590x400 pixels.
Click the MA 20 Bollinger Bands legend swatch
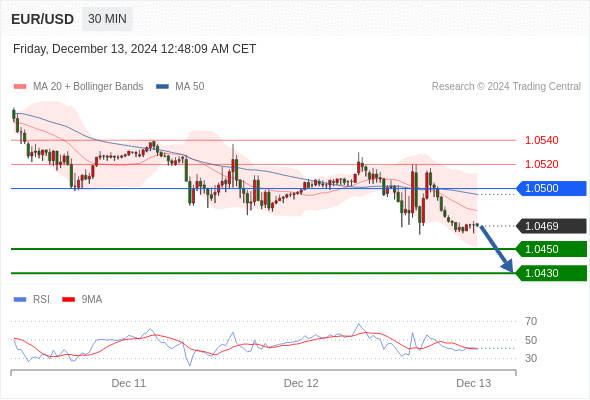click(x=20, y=87)
